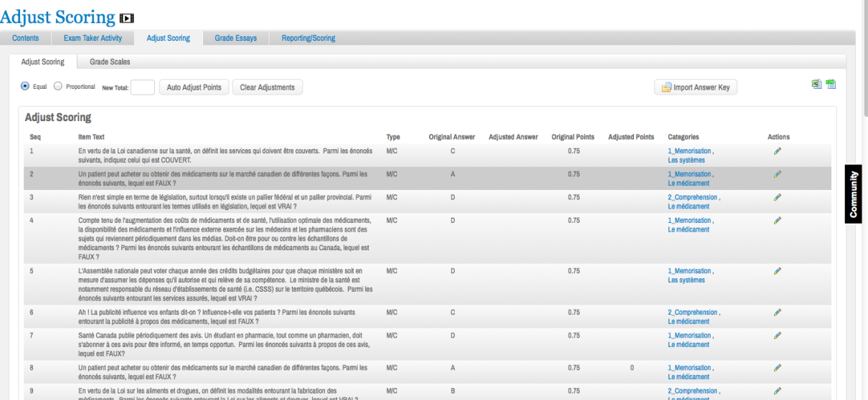The width and height of the screenshot is (868, 400).
Task: Click original answer 'B' in row 9
Action: pyautogui.click(x=453, y=391)
